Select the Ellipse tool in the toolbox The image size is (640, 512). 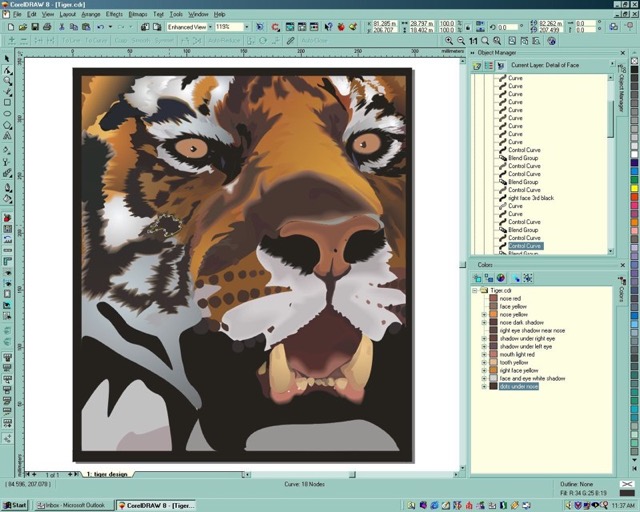pos(7,114)
